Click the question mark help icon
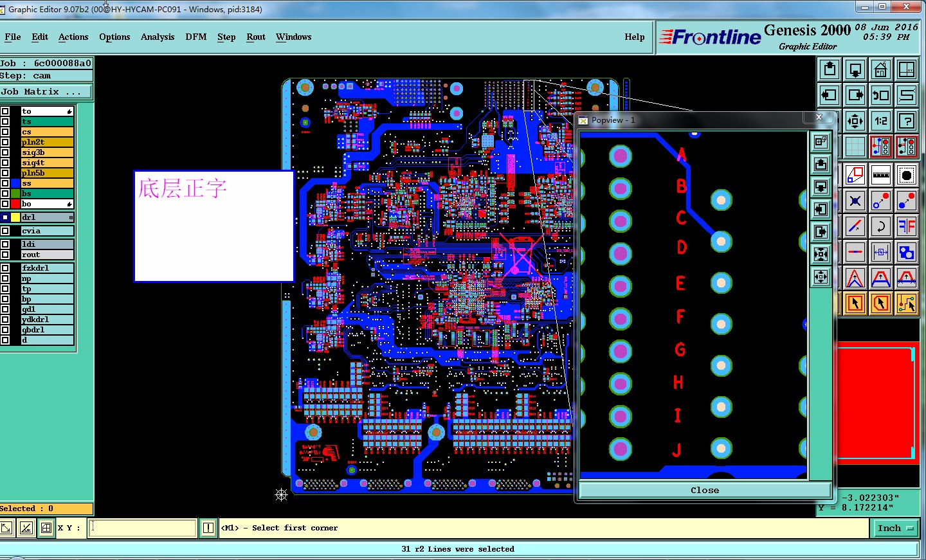Screen dimensions: 926x560 (x=906, y=121)
